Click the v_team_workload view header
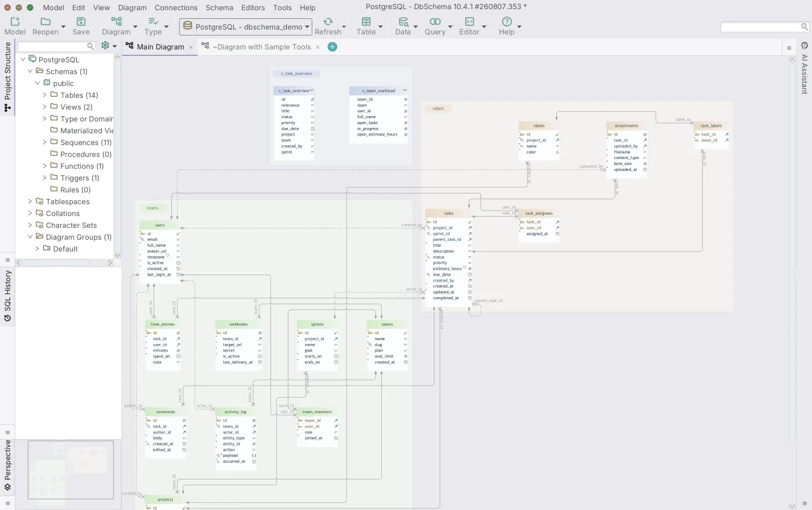Image resolution: width=812 pixels, height=510 pixels. pyautogui.click(x=379, y=91)
